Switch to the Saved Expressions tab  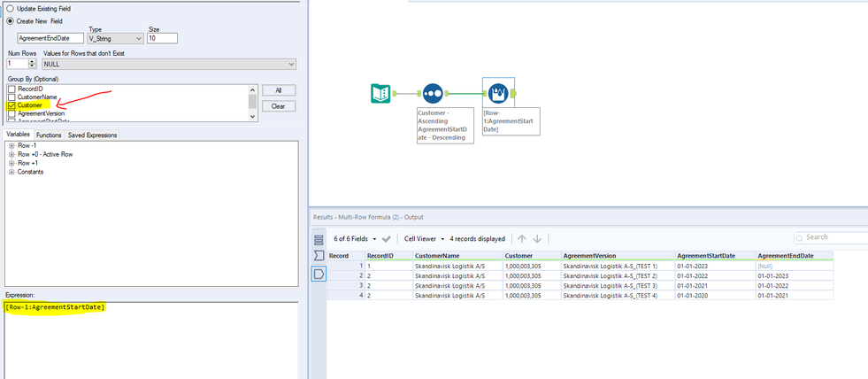[92, 135]
